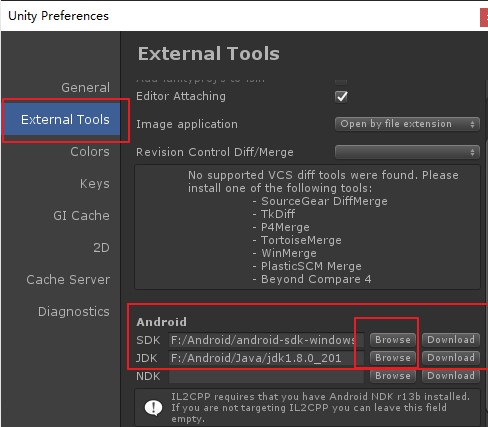Browse for the NDK folder
The height and width of the screenshot is (427, 488).
click(x=393, y=376)
